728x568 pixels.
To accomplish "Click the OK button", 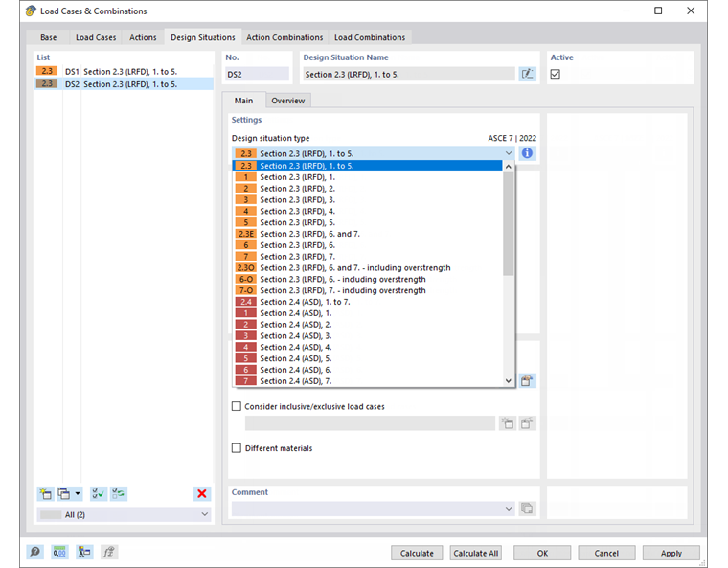I will tap(542, 553).
